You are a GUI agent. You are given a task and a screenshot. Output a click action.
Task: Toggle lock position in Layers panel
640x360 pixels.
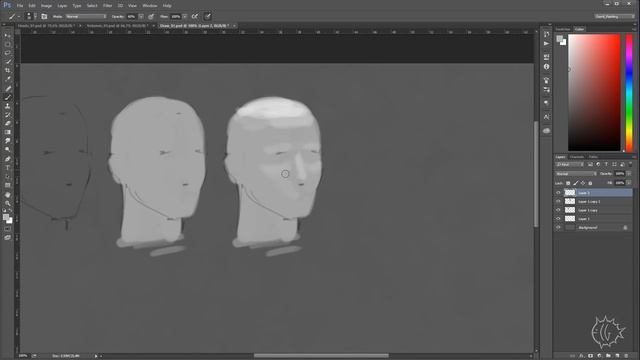(x=583, y=183)
